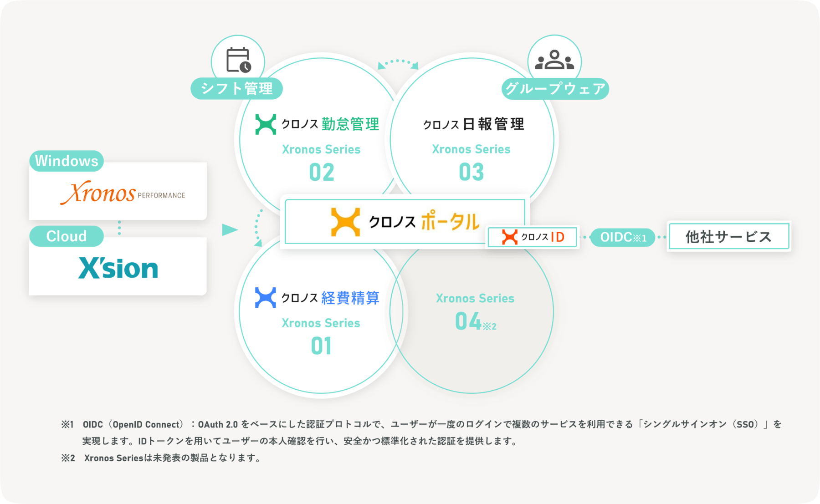Click the number 02 in the circle
Viewport: 820px width, 504px height.
[x=322, y=173]
